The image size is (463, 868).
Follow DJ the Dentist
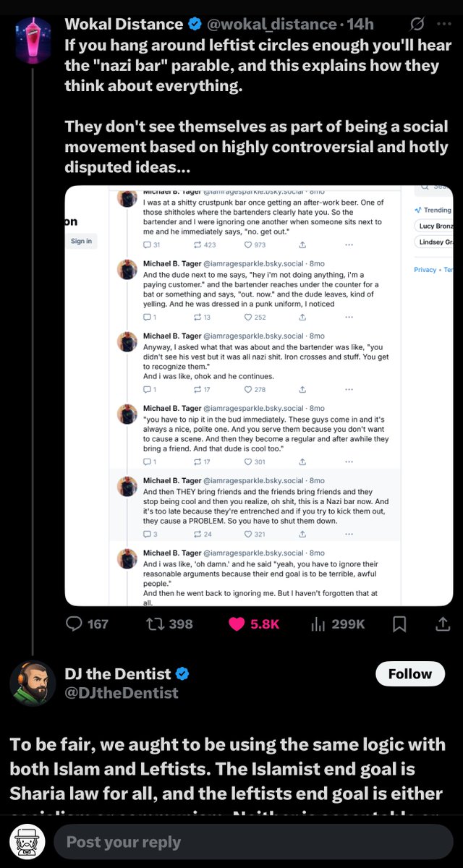(x=409, y=674)
